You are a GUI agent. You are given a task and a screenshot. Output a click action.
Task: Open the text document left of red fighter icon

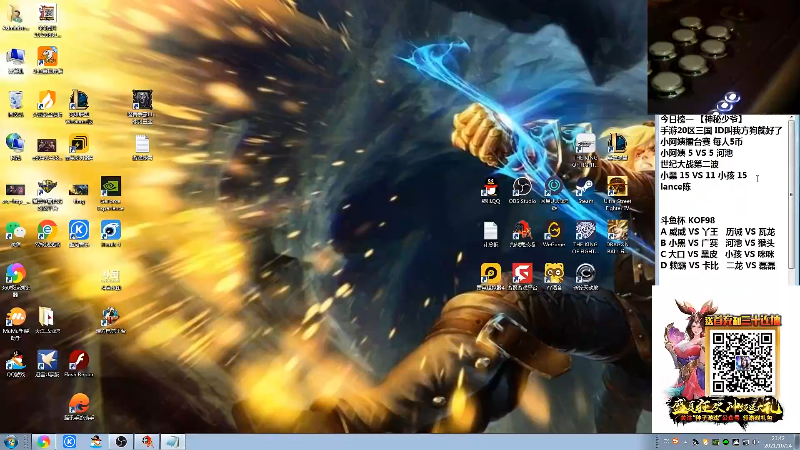click(x=490, y=235)
